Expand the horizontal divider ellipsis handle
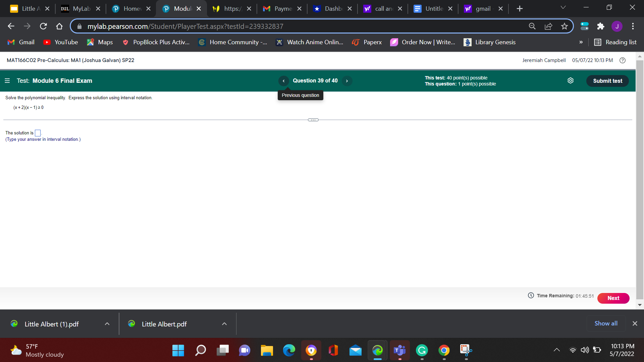 (x=313, y=120)
